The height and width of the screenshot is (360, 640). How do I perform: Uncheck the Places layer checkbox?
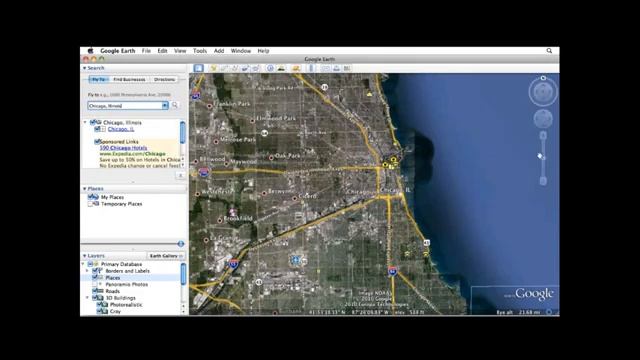coord(95,278)
